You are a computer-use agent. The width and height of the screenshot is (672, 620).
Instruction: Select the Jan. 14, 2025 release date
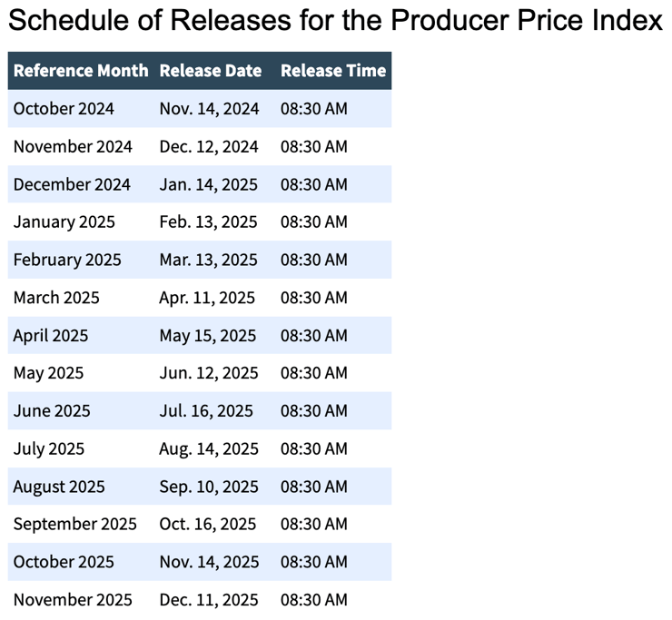[x=208, y=184]
